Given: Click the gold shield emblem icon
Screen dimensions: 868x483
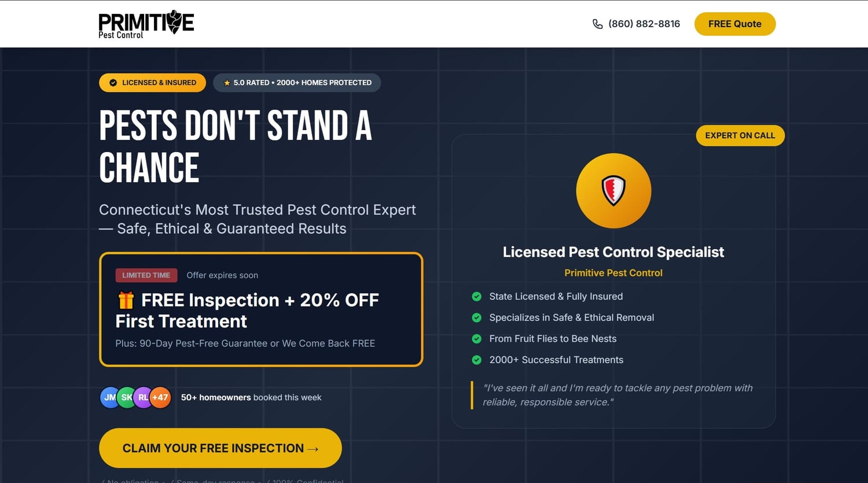Looking at the screenshot, I should (x=613, y=190).
